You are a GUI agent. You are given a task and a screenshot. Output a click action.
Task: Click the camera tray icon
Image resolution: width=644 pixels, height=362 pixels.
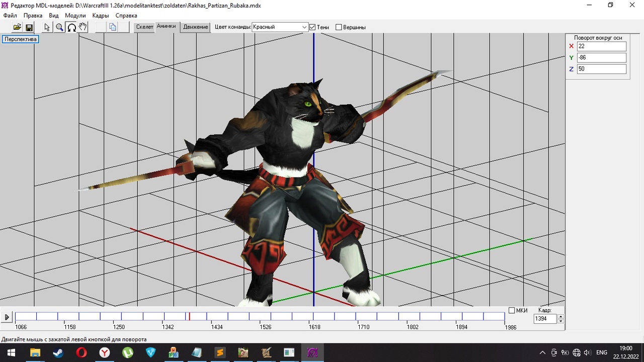coord(554,352)
